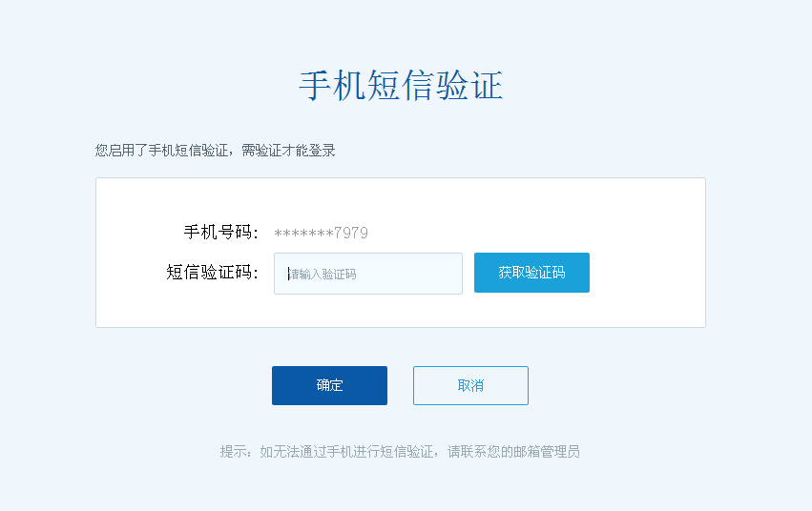Click the 提示 hint prefix at the bottom
The height and width of the screenshot is (511, 812).
(234, 451)
